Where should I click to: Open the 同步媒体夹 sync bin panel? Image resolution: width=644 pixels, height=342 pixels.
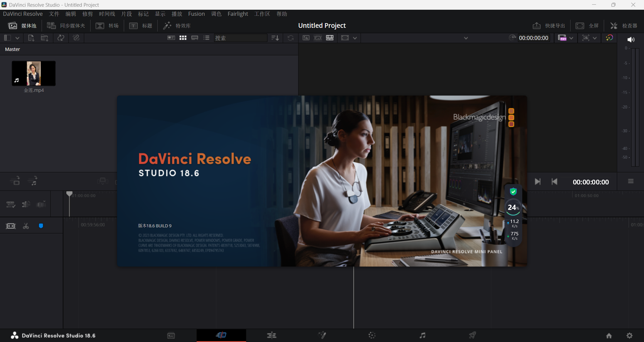66,26
